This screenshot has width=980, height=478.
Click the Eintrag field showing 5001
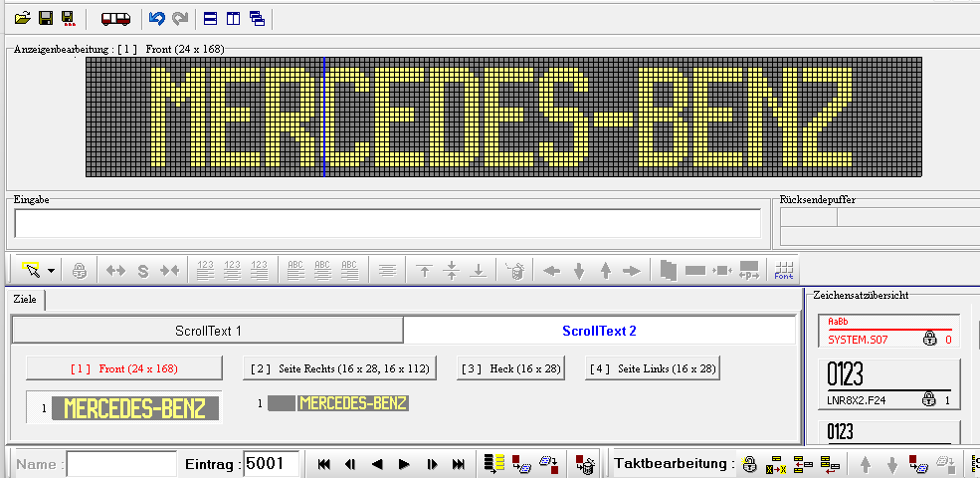click(272, 464)
